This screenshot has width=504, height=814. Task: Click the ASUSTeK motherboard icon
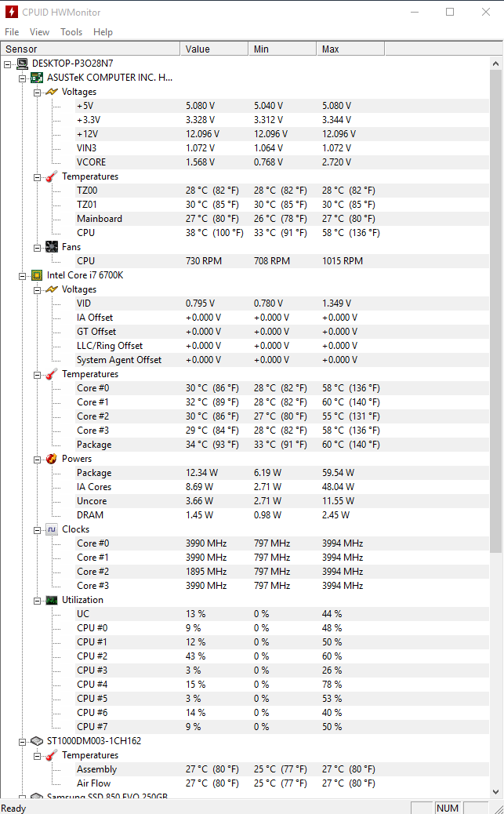click(37, 78)
